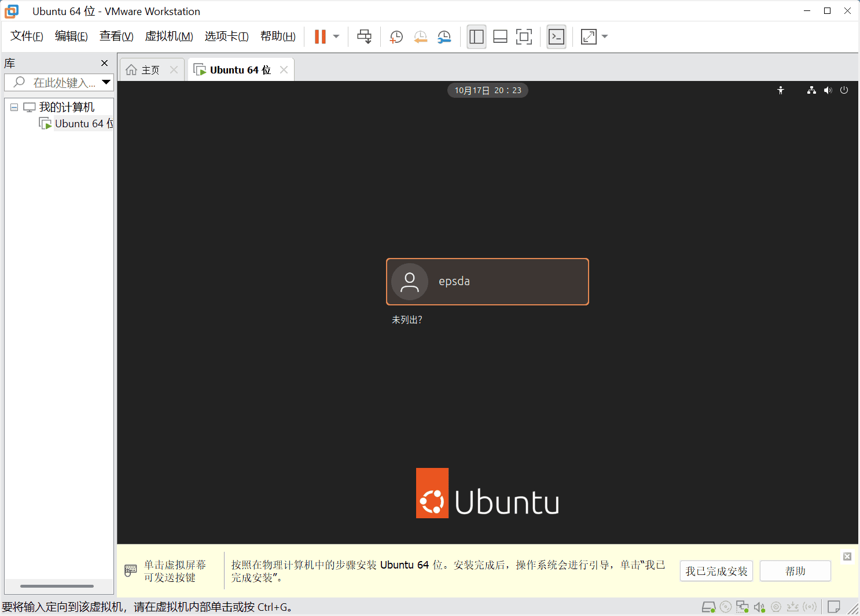Open the power options dropdown next to pause
The width and height of the screenshot is (860, 616).
(336, 36)
